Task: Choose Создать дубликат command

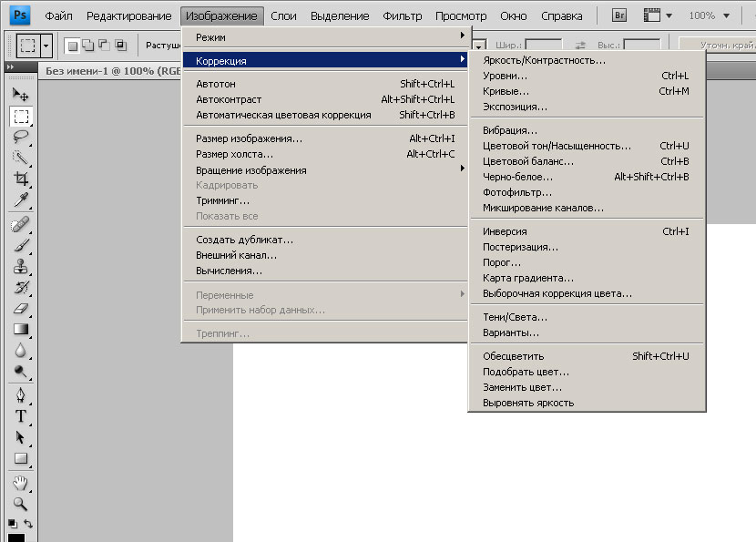Action: (x=324, y=240)
